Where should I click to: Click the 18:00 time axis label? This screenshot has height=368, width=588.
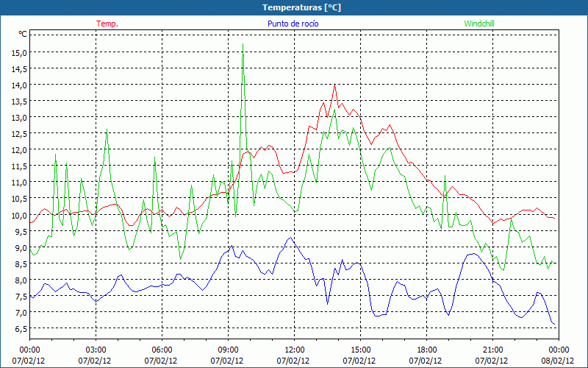426,350
